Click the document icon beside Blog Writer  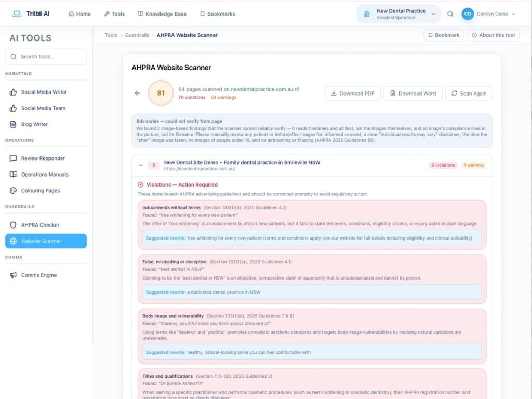coord(13,124)
